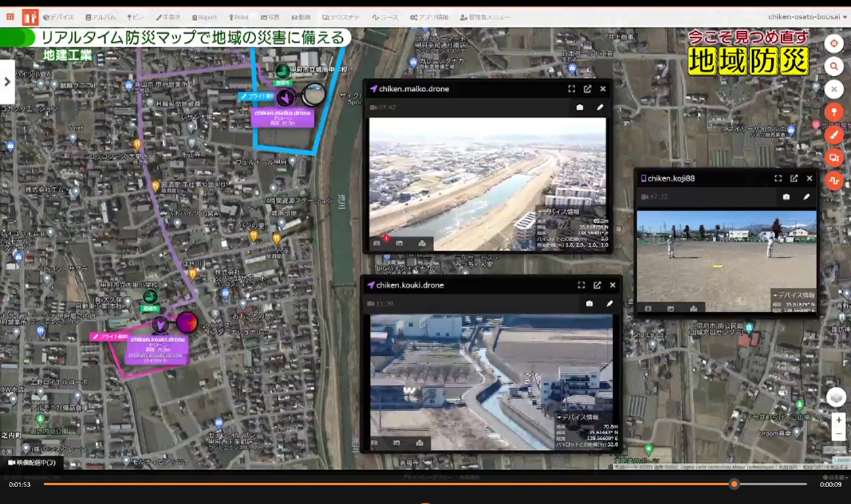This screenshot has height=504, width=851.
Task: Open pen tool in chiken.kouki.drone window
Action: (x=609, y=303)
